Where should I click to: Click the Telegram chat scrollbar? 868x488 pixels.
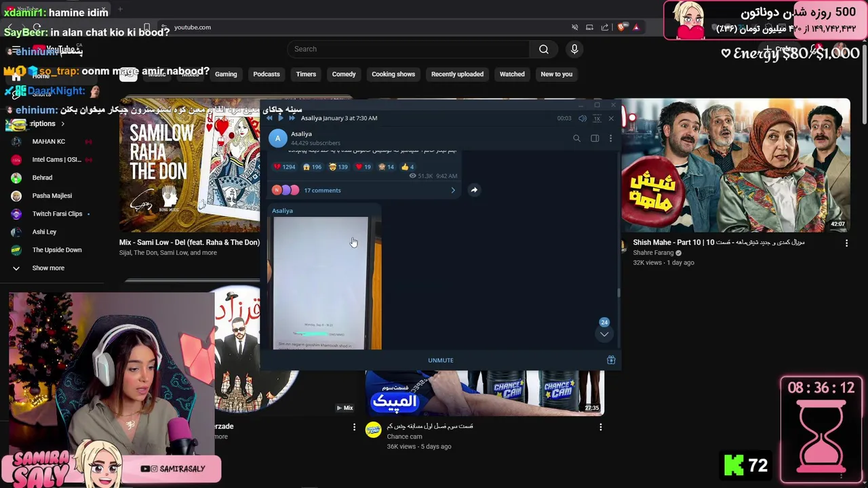coord(618,293)
